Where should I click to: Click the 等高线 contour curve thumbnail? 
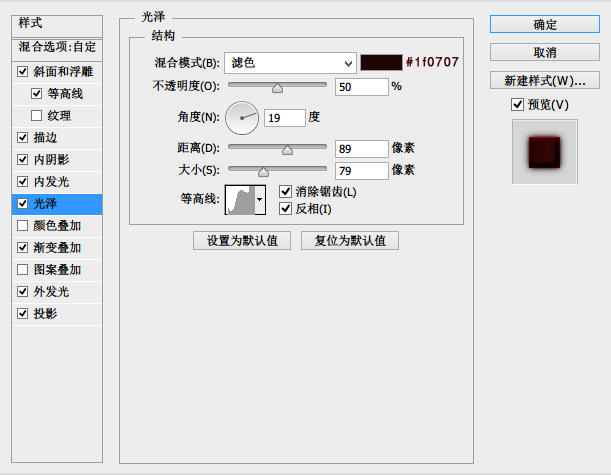pyautogui.click(x=240, y=200)
